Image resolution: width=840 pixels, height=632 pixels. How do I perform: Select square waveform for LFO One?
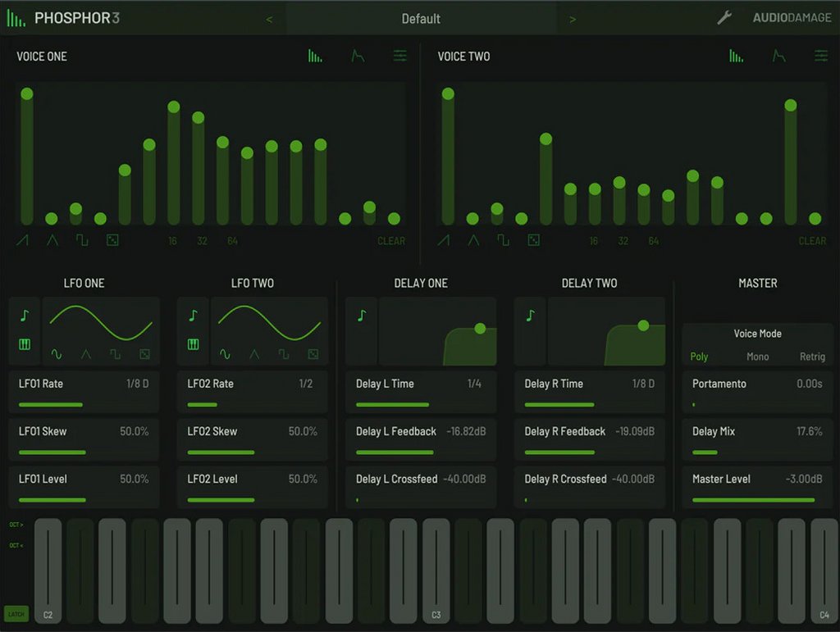click(115, 354)
